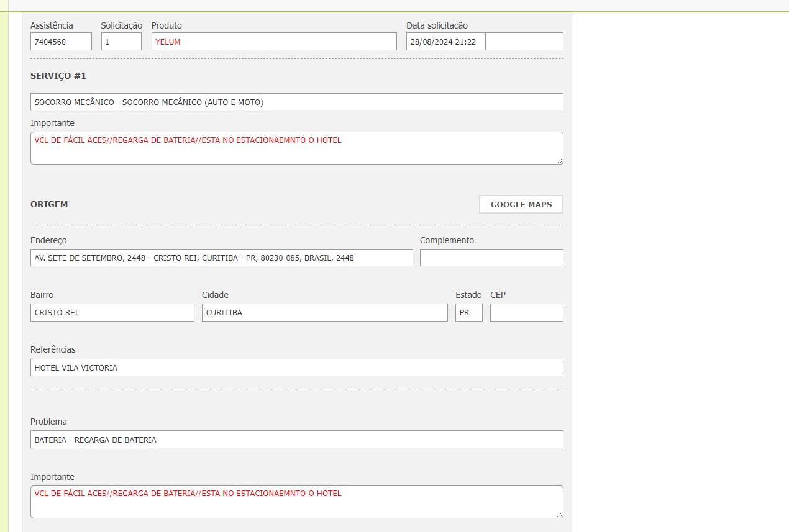The image size is (789, 532).
Task: Click the ORIGEM section heading
Action: click(x=49, y=204)
